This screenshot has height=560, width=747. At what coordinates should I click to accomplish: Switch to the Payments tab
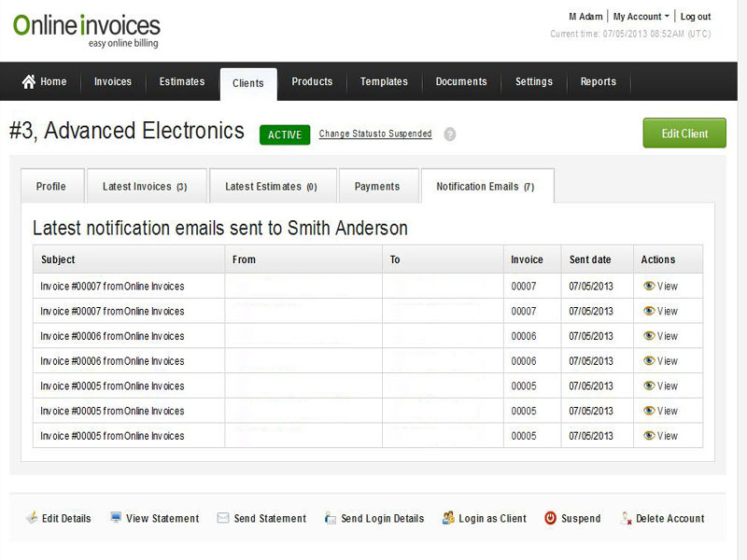[x=377, y=187]
